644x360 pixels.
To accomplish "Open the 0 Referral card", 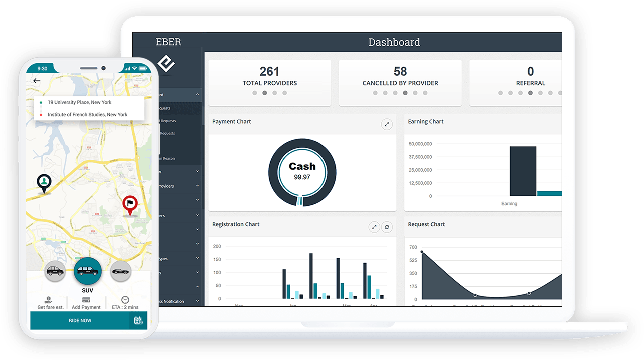I will pyautogui.click(x=515, y=83).
